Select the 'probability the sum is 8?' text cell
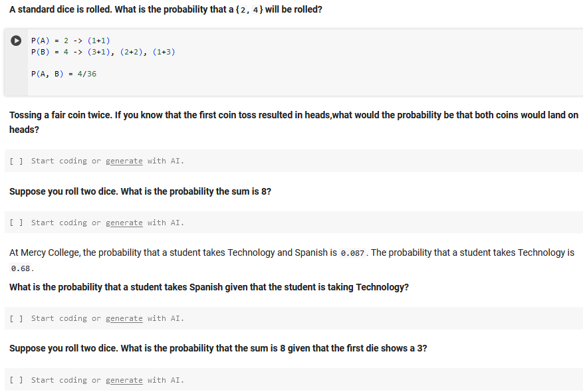The height and width of the screenshot is (392, 583). [140, 191]
